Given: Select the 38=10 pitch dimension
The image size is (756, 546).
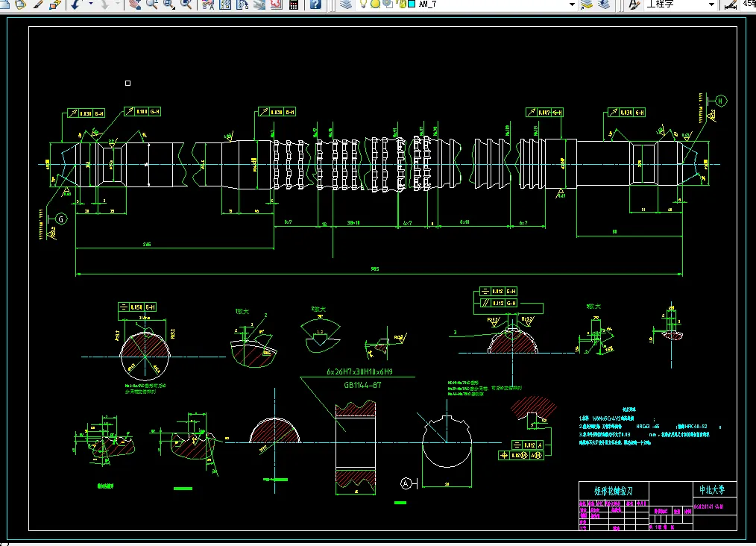Looking at the screenshot, I should point(353,223).
